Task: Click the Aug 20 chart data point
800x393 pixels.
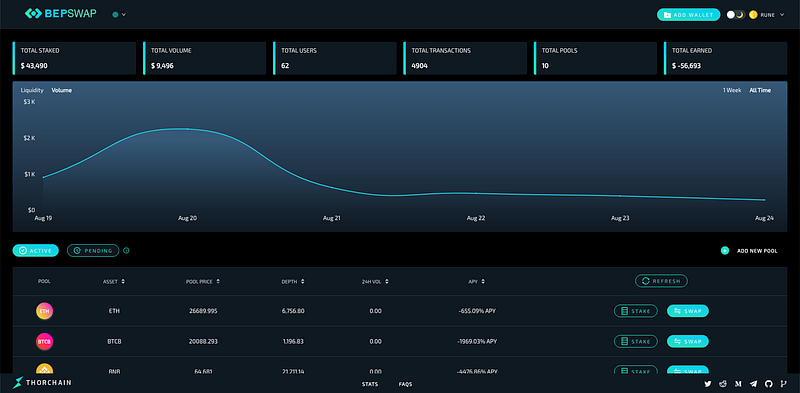Action: pyautogui.click(x=187, y=129)
